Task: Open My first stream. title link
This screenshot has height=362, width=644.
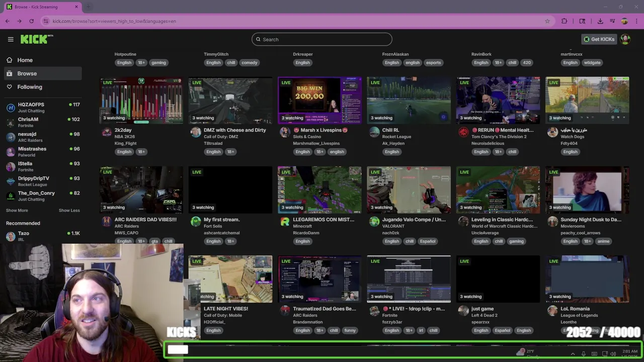Action: 222,219
